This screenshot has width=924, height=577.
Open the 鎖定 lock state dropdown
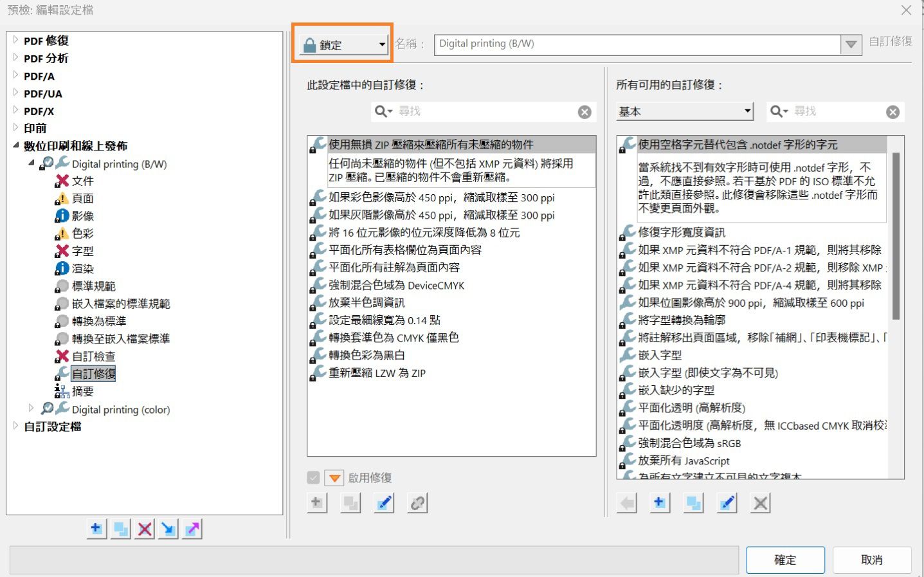345,44
